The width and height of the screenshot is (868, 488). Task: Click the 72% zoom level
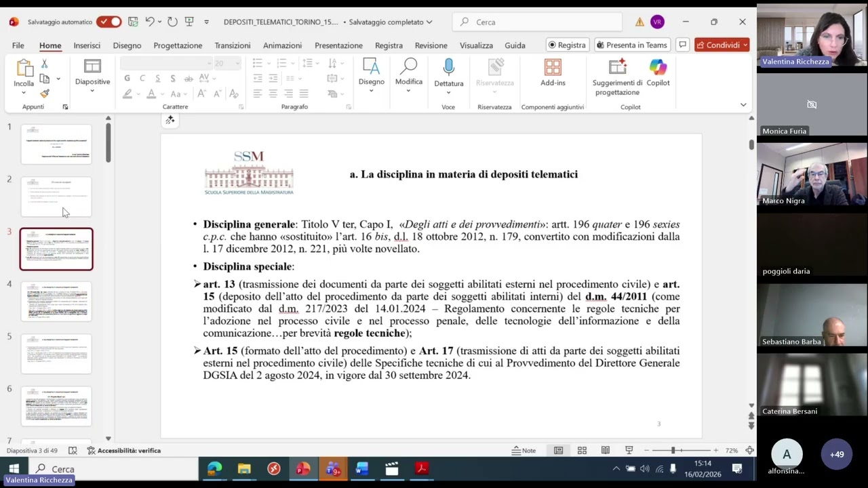click(731, 451)
